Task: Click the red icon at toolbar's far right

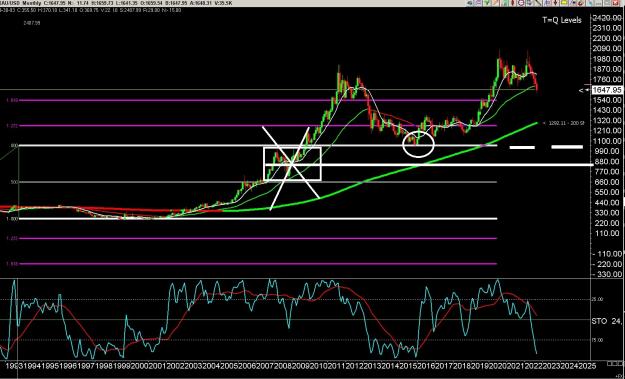Action: pyautogui.click(x=616, y=3)
